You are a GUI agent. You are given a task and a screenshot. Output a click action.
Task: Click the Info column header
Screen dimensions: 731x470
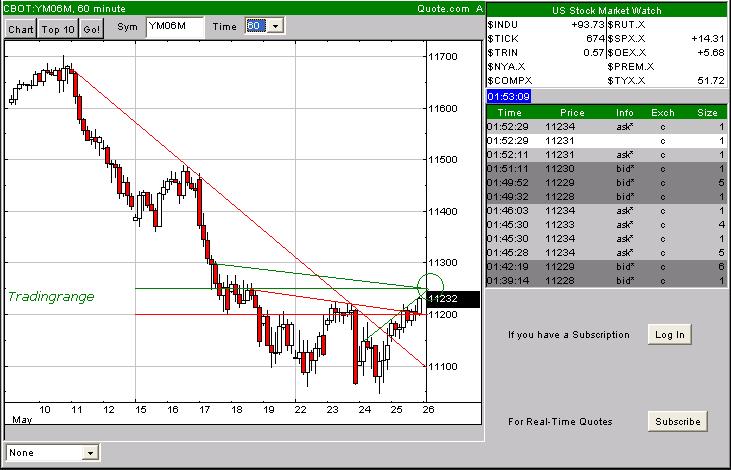tap(624, 112)
